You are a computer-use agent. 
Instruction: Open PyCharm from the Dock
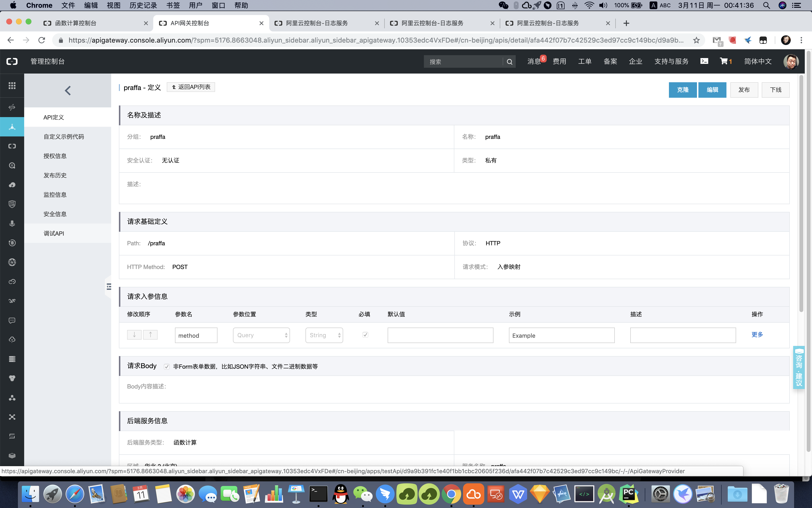click(x=629, y=494)
